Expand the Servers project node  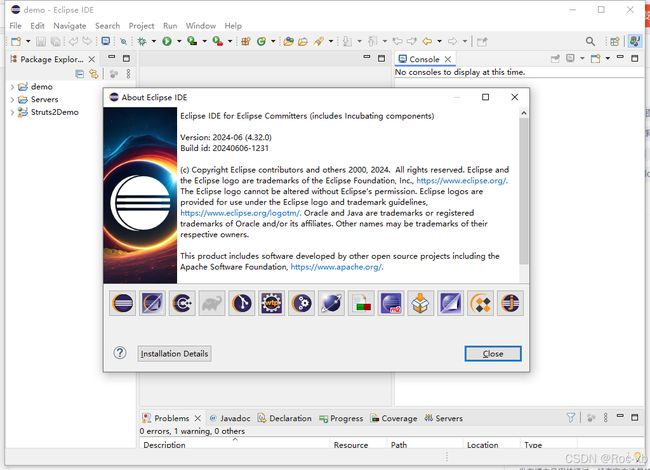point(12,100)
